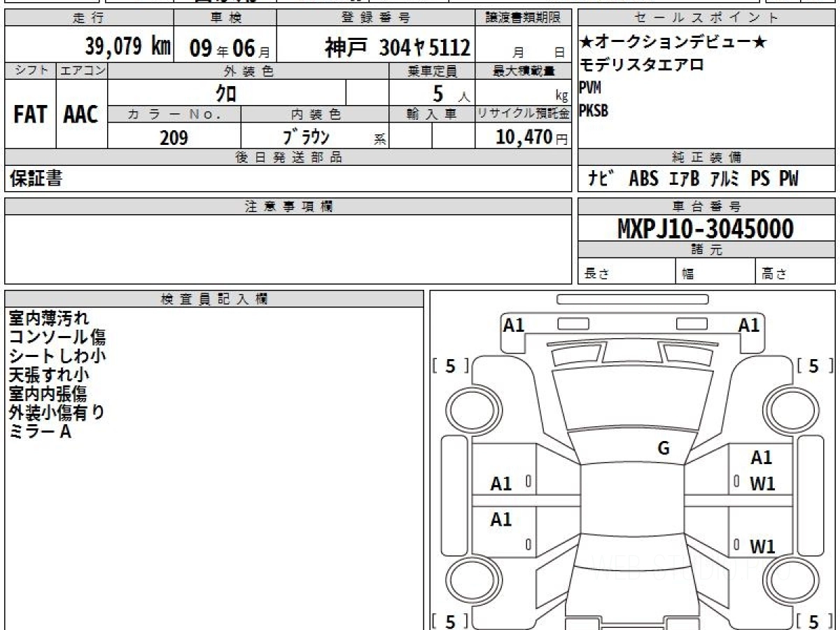Click the G mark on the car diagram

coord(664,449)
